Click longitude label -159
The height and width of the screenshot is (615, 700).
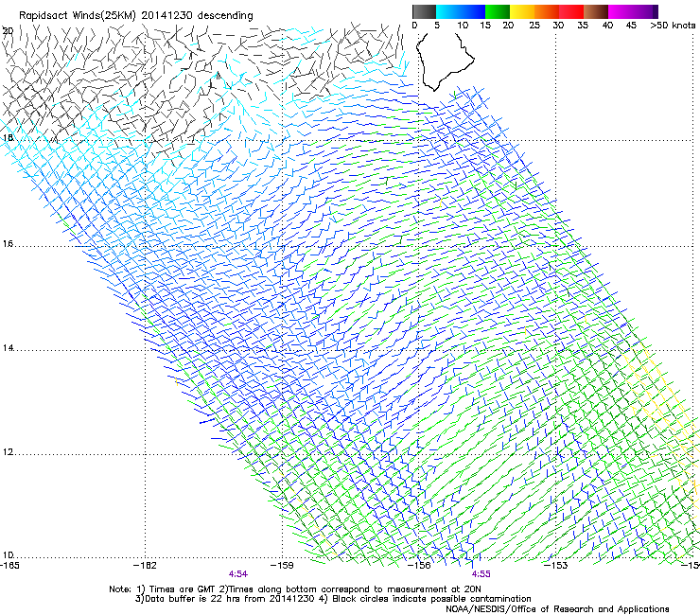(282, 566)
